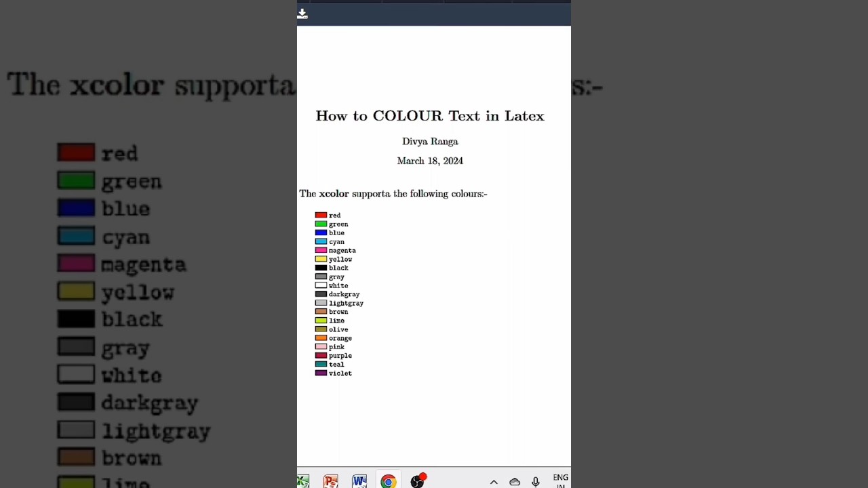Click the teal colour swatch
Image resolution: width=868 pixels, height=488 pixels.
coord(321,364)
